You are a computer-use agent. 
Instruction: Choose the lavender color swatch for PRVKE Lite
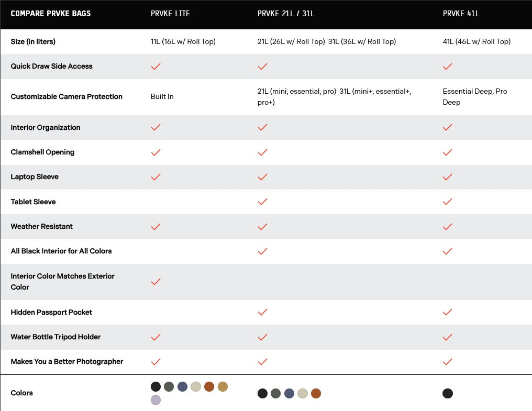coord(156,400)
